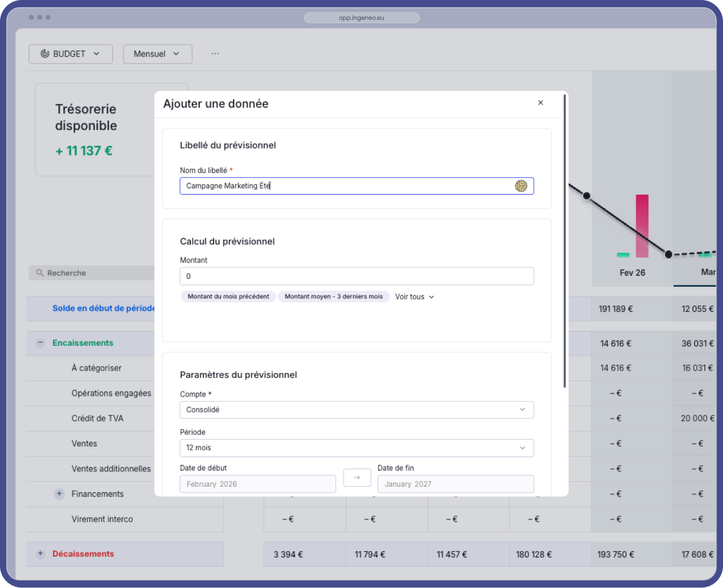Image resolution: width=723 pixels, height=588 pixels.
Task: Click the round icon inside libellé field
Action: pos(521,186)
